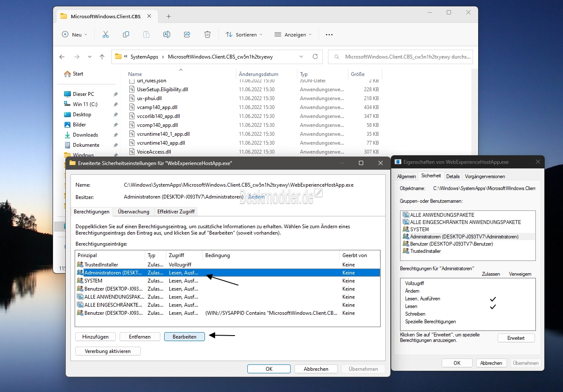Image resolution: width=563 pixels, height=392 pixels.
Task: Click the Dieser PC icon in navigation pane
Action: pos(67,94)
